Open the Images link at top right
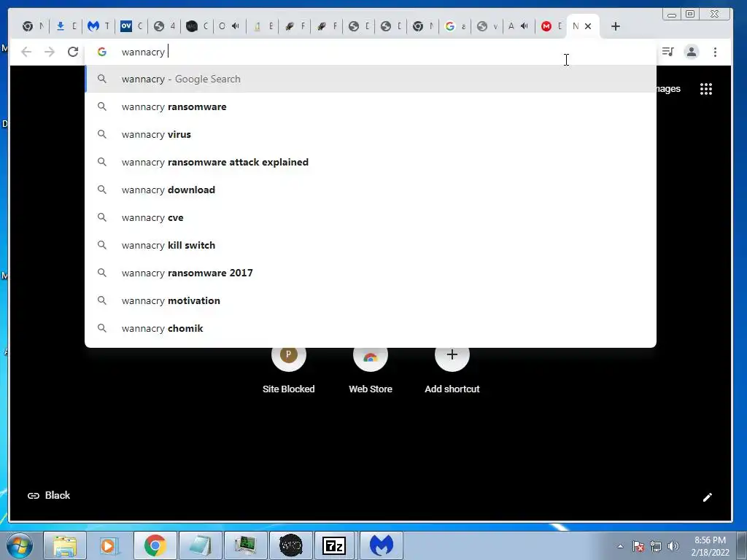Viewport: 747px width, 560px height. [668, 89]
